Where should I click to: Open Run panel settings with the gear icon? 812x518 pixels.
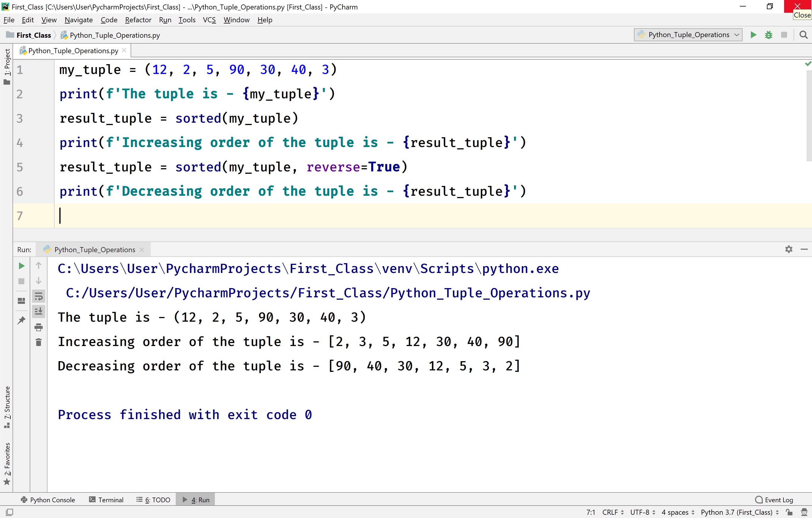789,249
